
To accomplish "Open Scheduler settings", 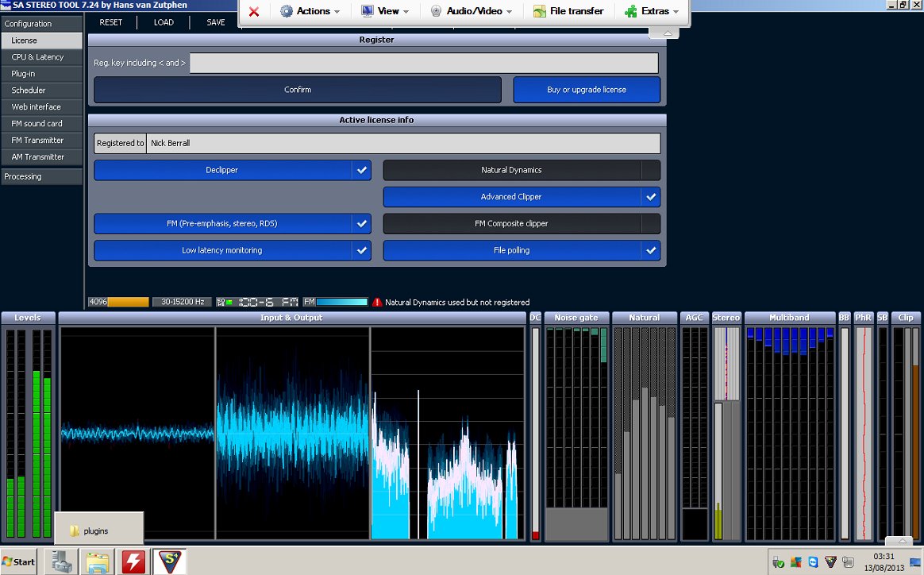I will tap(42, 91).
